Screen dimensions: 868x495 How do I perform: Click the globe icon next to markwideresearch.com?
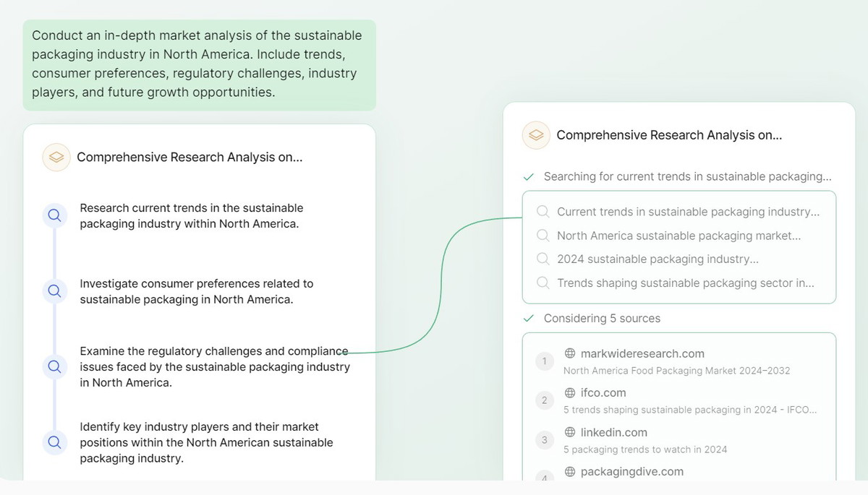coord(570,353)
